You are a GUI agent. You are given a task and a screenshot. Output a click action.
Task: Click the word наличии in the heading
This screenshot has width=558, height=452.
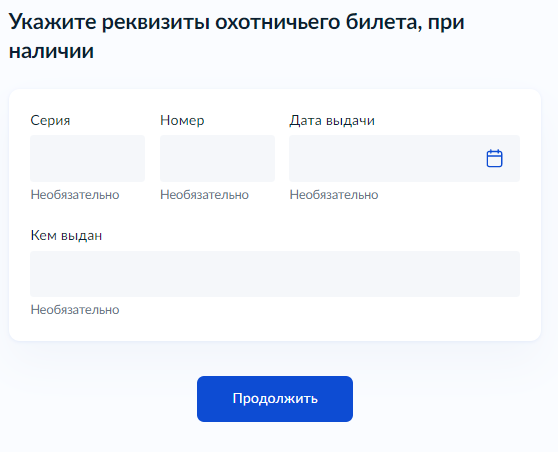tap(51, 51)
